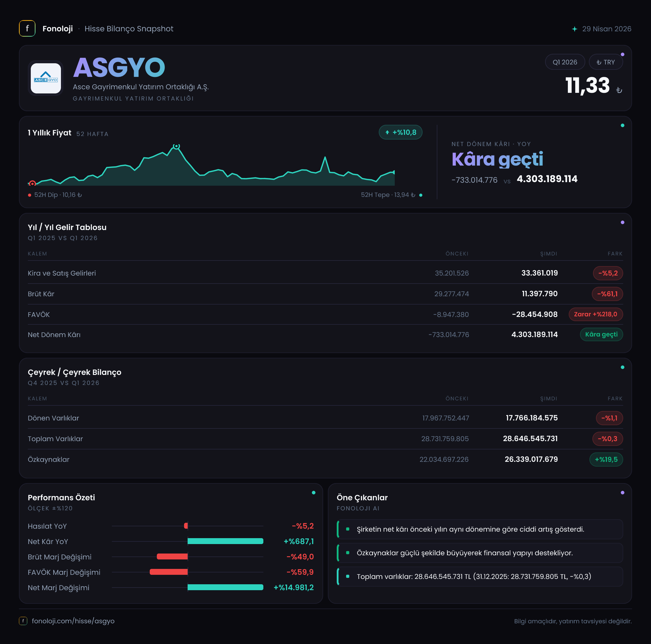Click the red FAVÖK Marj Değişimi bar

tap(169, 572)
